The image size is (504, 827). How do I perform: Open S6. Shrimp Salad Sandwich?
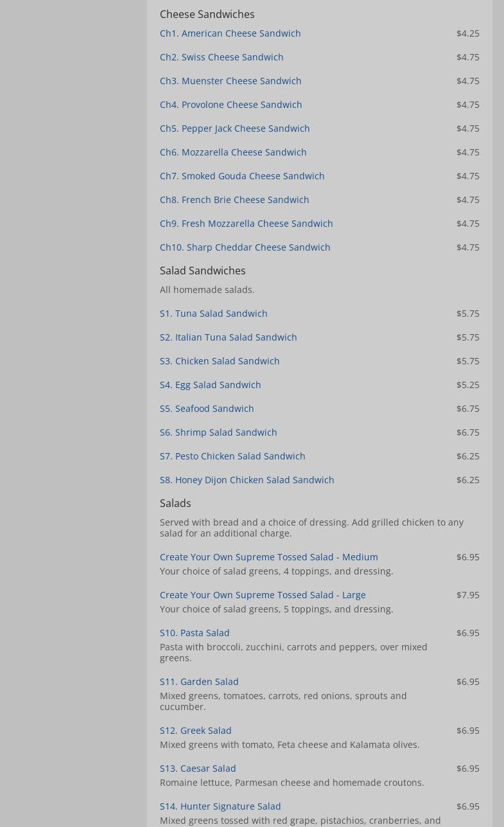pyautogui.click(x=218, y=432)
